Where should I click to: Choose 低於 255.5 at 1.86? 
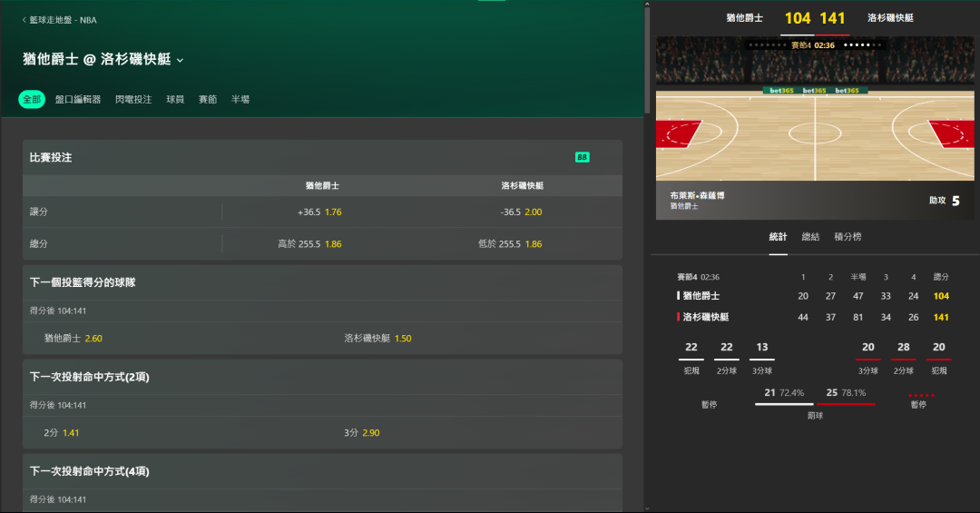tap(510, 244)
